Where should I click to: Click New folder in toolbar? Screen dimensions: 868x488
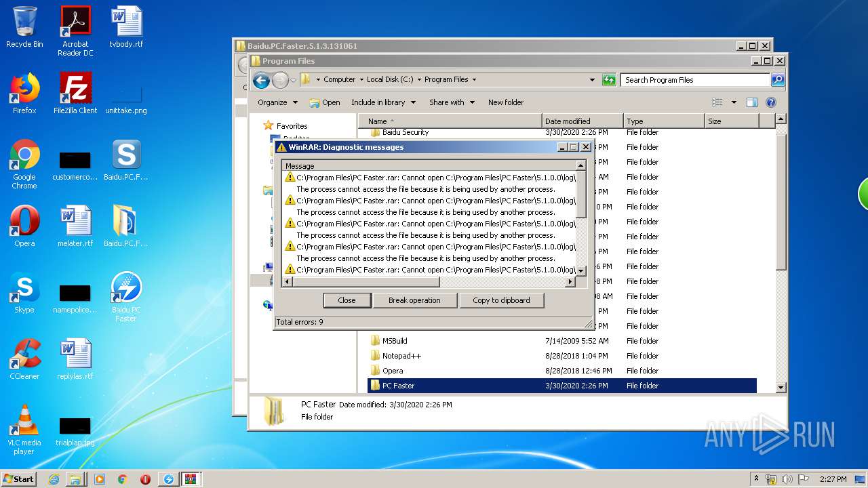pos(506,102)
